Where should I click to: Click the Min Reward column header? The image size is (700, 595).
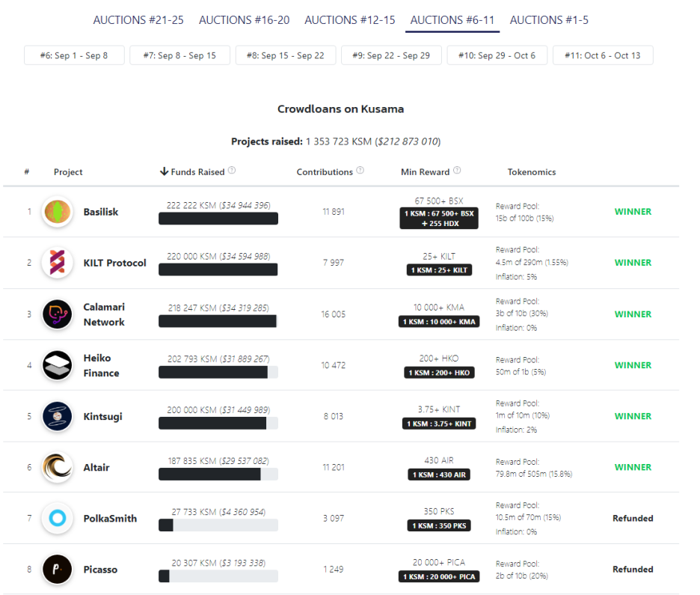[x=425, y=172]
